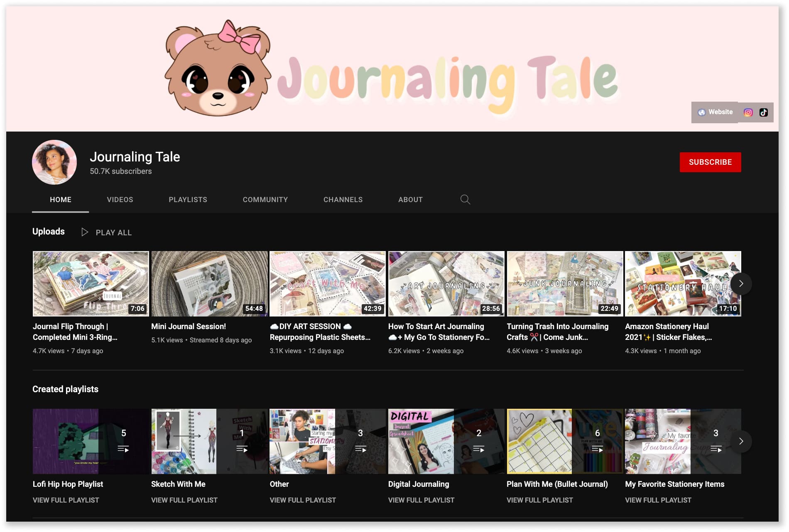Click the Journaling Tale channel avatar
The height and width of the screenshot is (532, 789).
tap(54, 162)
